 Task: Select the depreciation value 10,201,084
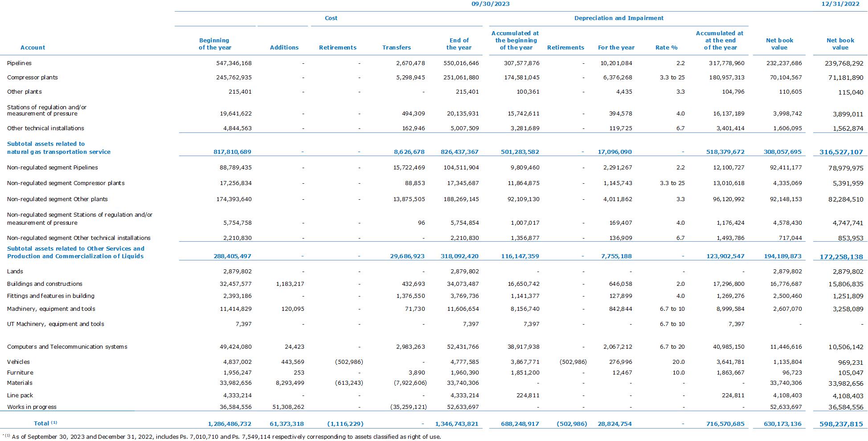616,63
